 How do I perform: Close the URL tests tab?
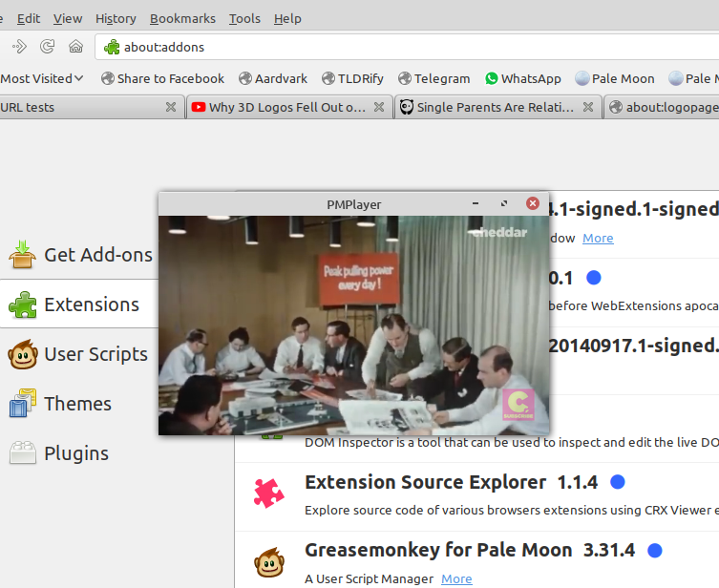(x=171, y=107)
